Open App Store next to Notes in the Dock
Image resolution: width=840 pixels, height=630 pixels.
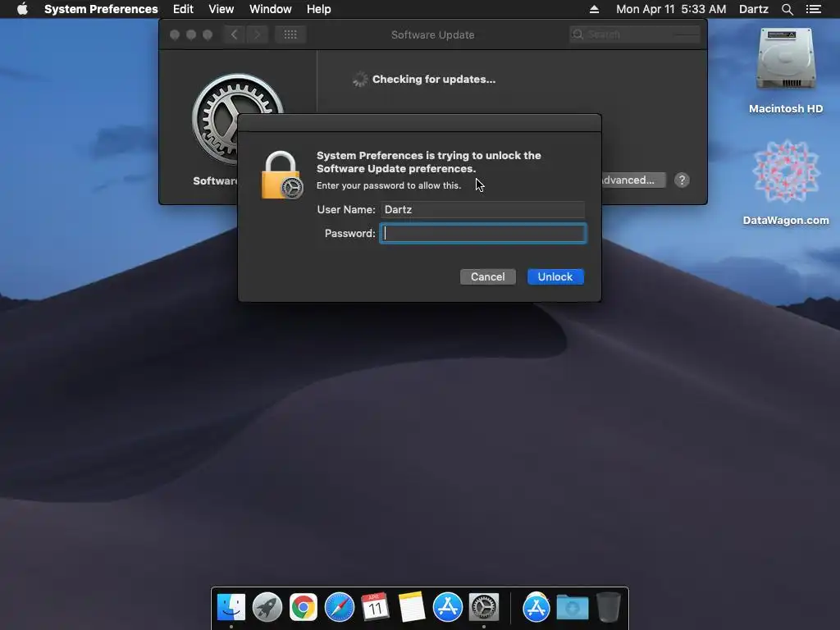(447, 608)
